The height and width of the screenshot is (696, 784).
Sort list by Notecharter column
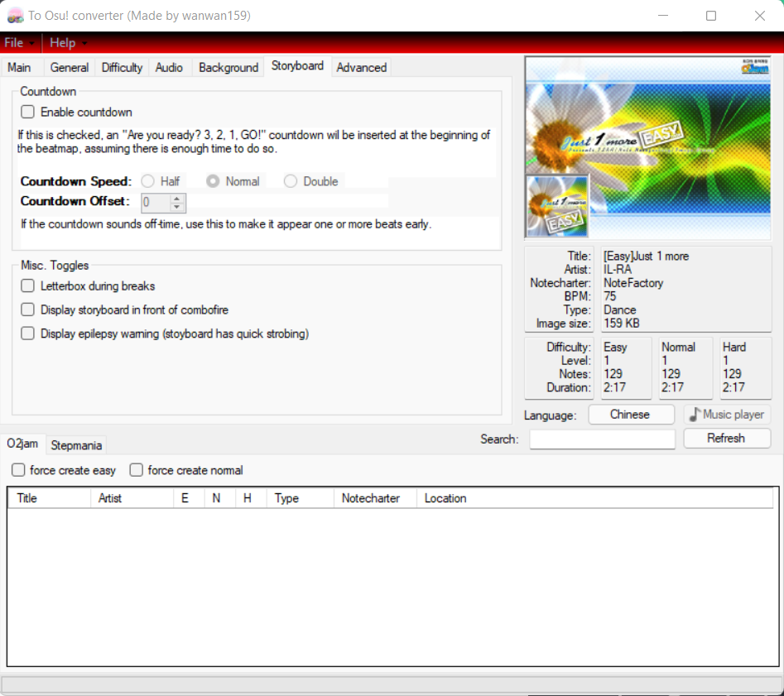[x=375, y=498]
